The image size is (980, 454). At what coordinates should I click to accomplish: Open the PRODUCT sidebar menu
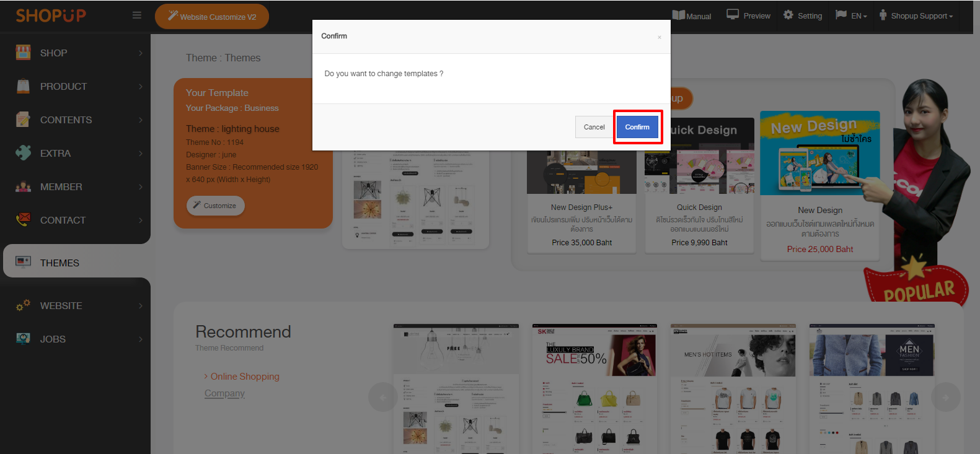click(x=75, y=87)
